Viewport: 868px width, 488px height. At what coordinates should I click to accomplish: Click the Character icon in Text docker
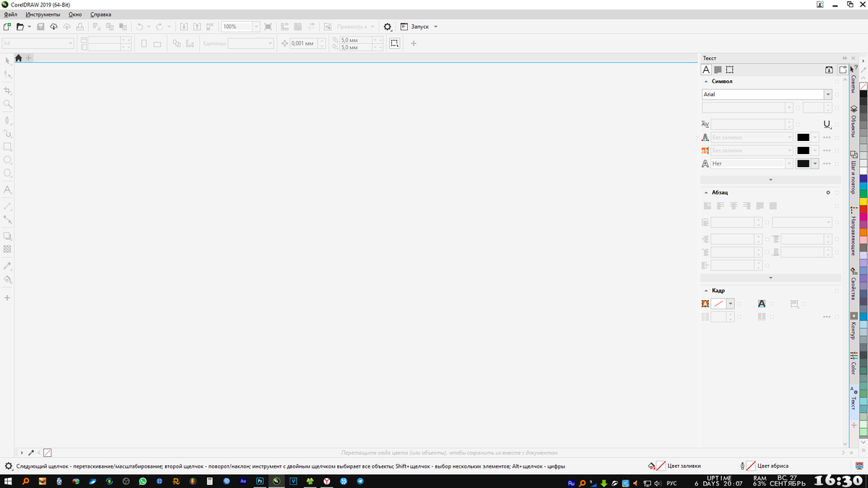(707, 70)
